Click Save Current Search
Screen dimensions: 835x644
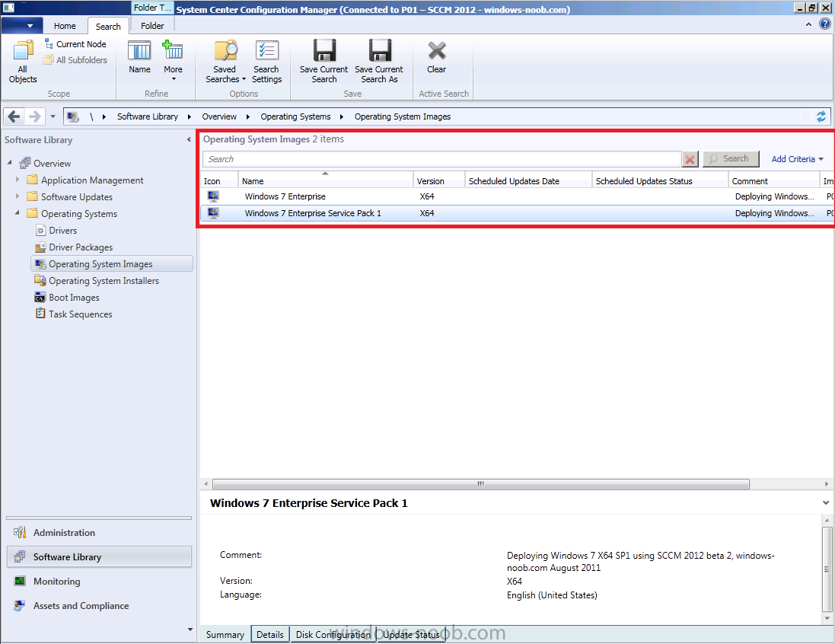323,62
